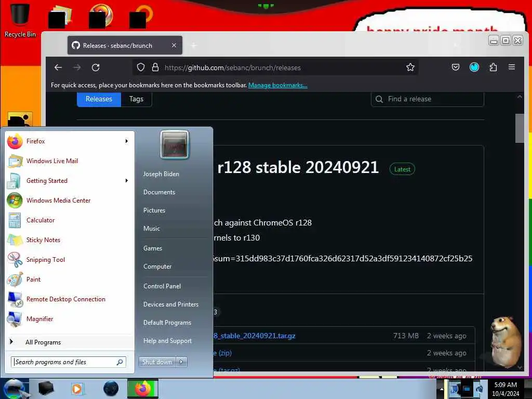This screenshot has width=532, height=399.
Task: Click the user account picture
Action: tap(175, 144)
